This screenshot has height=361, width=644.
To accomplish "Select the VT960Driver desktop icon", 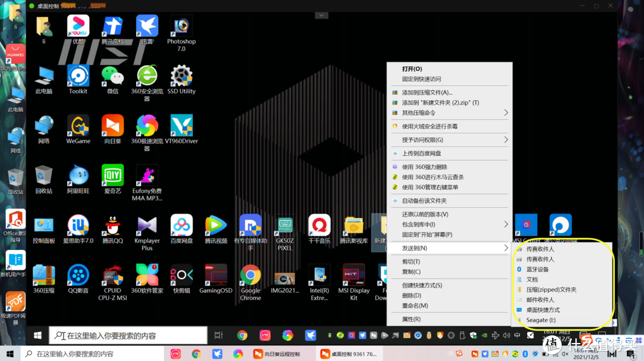I will [181, 129].
